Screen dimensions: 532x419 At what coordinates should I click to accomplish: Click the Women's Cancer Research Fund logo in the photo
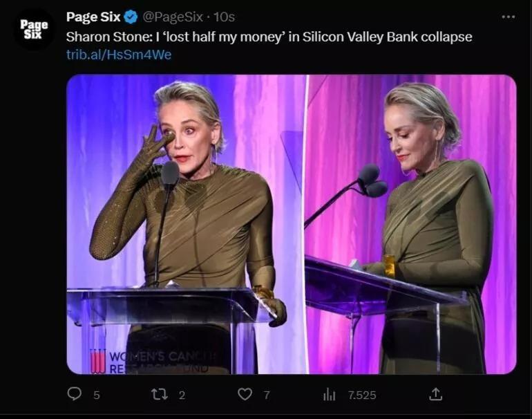coord(99,361)
